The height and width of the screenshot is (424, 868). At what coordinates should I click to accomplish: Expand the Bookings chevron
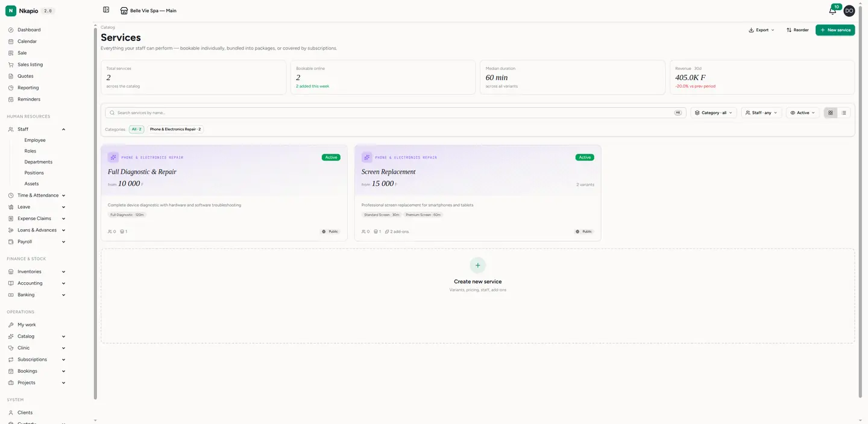pyautogui.click(x=63, y=371)
